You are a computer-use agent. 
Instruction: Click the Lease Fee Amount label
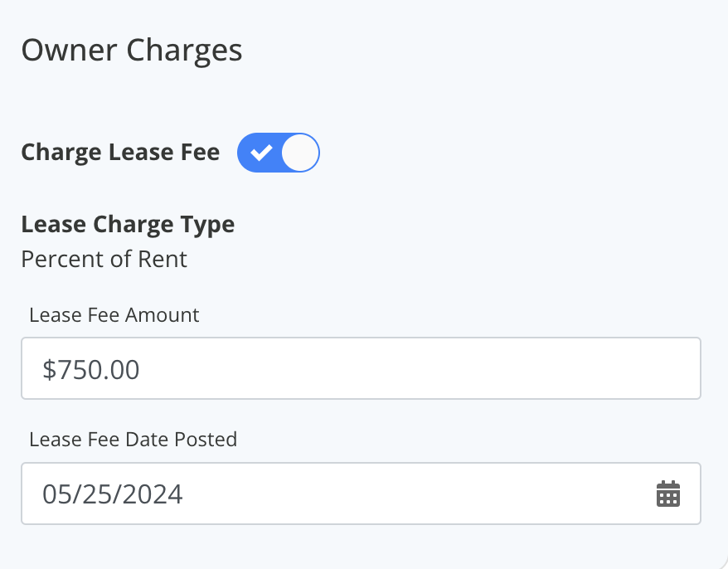(x=114, y=315)
